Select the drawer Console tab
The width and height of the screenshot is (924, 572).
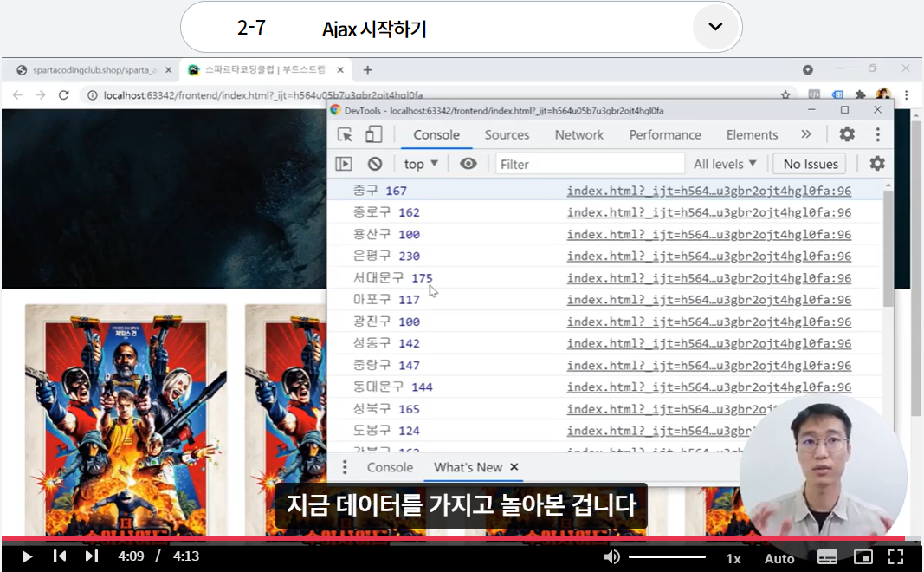click(x=390, y=468)
